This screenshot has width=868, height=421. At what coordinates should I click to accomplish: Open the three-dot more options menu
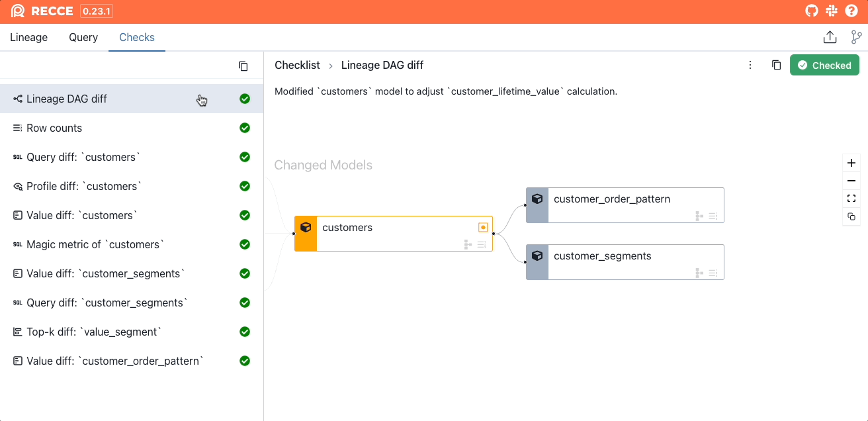coord(750,66)
